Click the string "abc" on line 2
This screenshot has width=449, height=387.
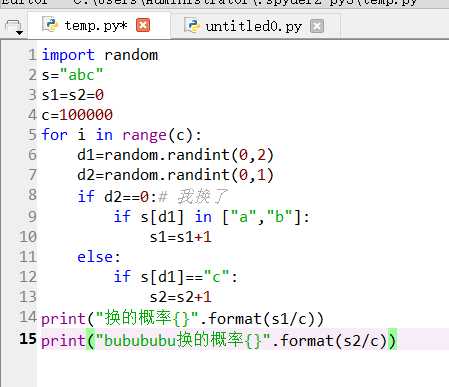[x=81, y=75]
